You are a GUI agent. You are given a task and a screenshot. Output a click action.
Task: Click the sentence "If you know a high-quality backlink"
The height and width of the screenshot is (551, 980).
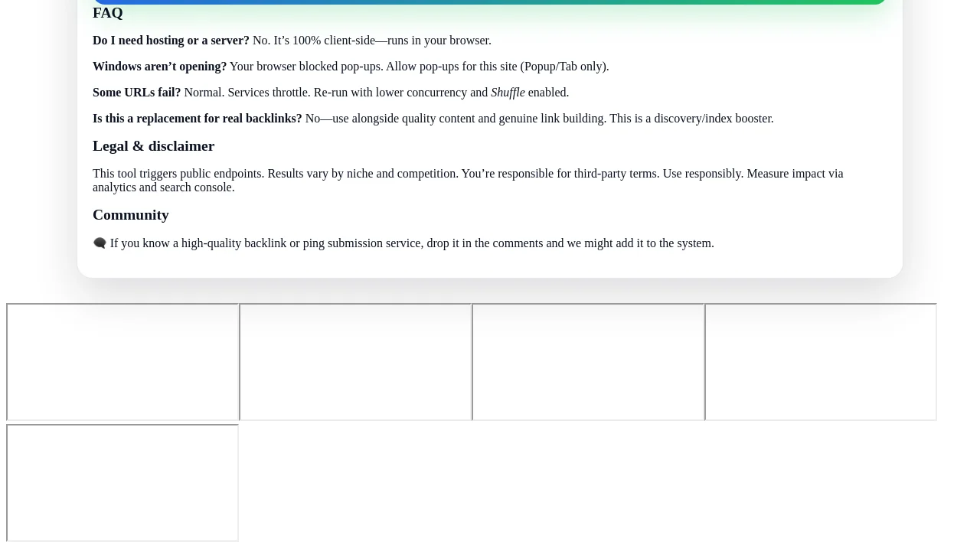click(x=412, y=243)
